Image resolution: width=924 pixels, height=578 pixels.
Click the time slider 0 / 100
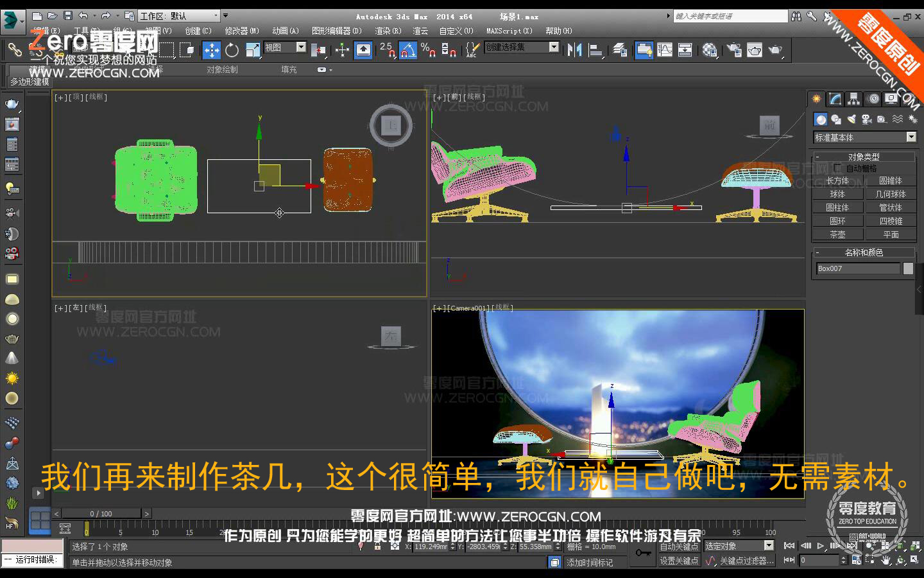tap(101, 513)
